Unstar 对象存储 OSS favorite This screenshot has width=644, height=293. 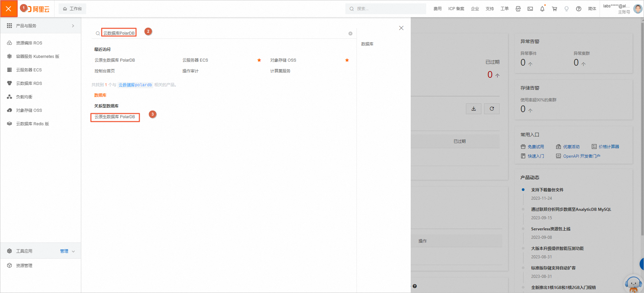(347, 60)
